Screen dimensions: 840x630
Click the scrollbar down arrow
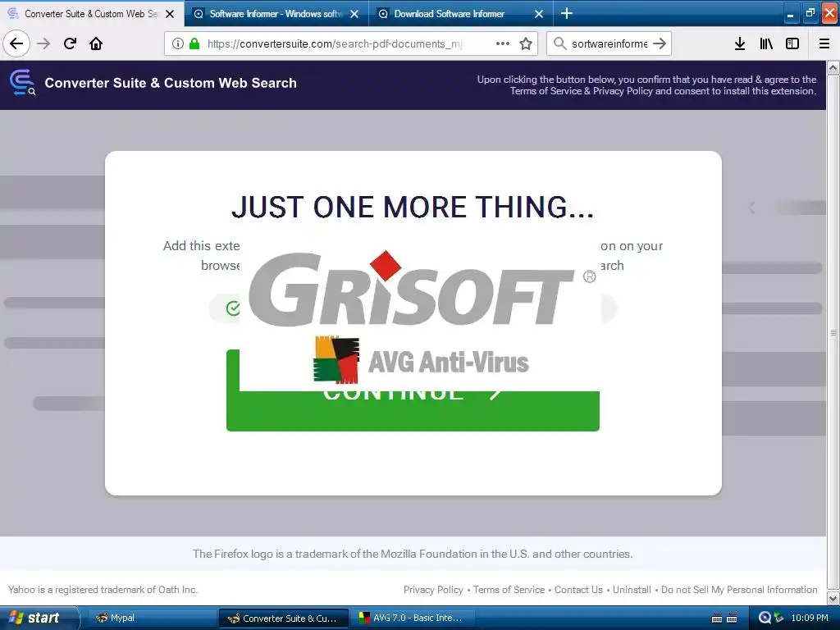point(833,598)
